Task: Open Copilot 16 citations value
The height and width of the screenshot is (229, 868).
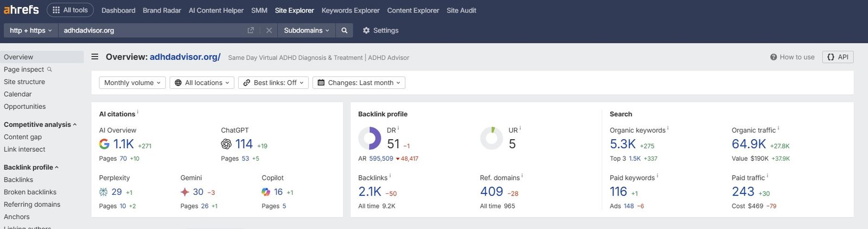Action: click(x=278, y=192)
